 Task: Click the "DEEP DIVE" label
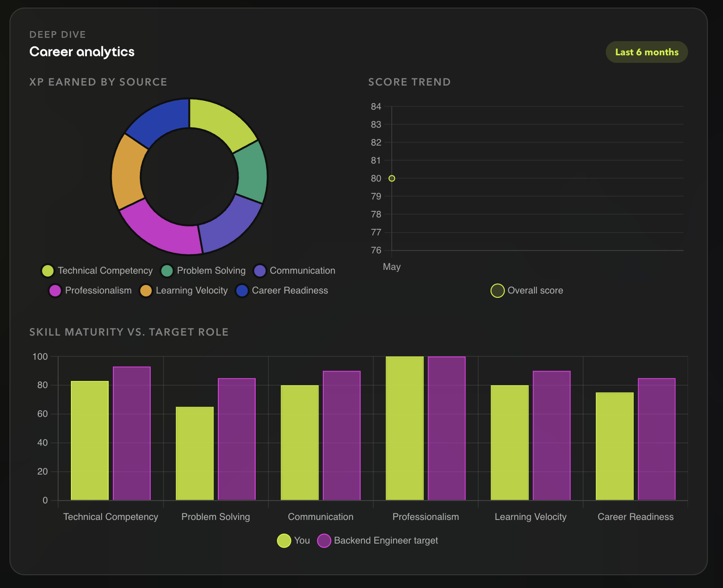[58, 35]
